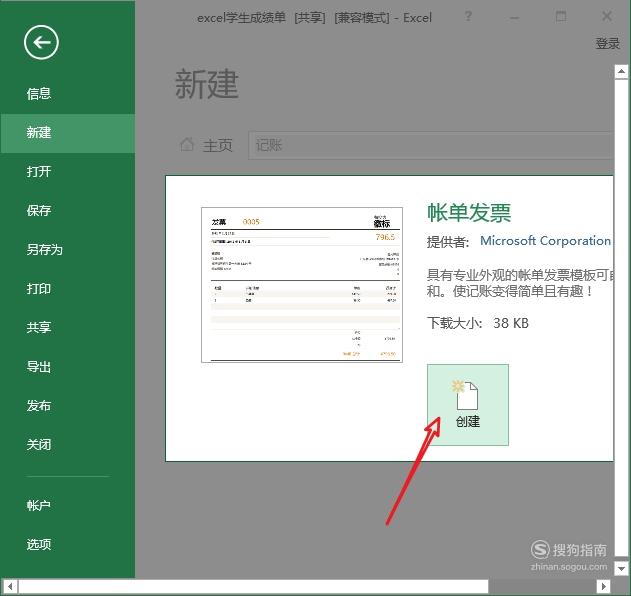The width and height of the screenshot is (631, 596).
Task: Minimize the Excel window
Action: coord(515,17)
